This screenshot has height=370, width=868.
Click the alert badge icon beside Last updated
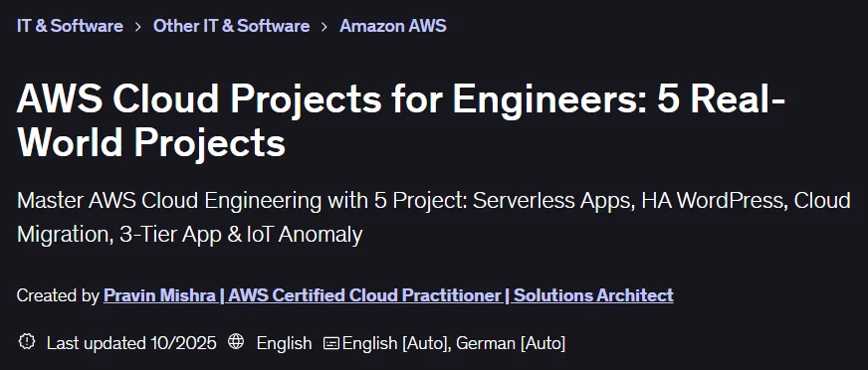point(26,342)
